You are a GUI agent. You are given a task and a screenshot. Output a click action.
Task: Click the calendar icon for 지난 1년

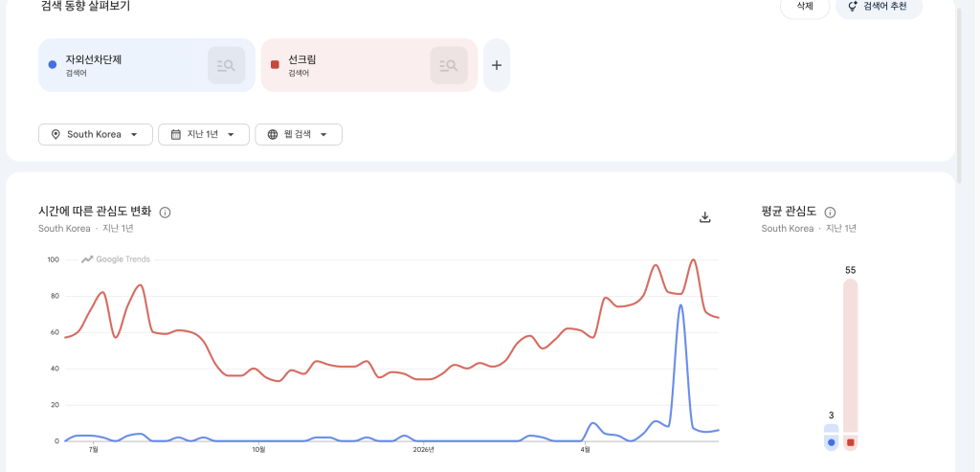[x=176, y=134]
